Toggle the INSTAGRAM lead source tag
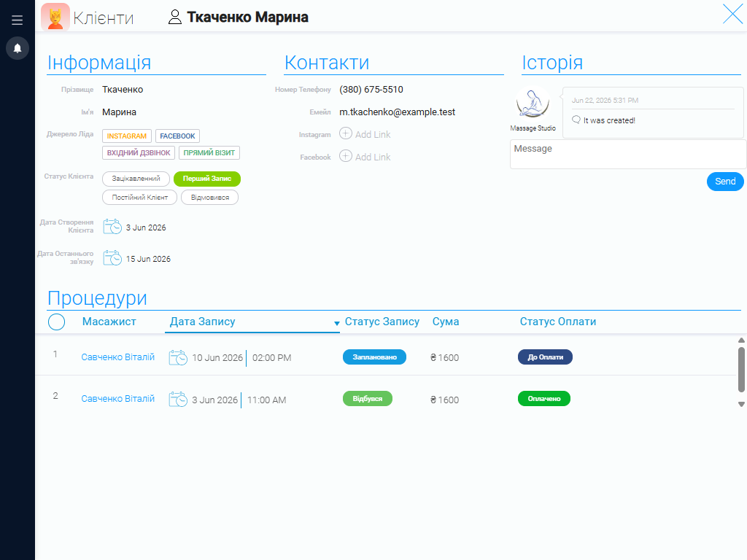The width and height of the screenshot is (747, 560). 127,136
